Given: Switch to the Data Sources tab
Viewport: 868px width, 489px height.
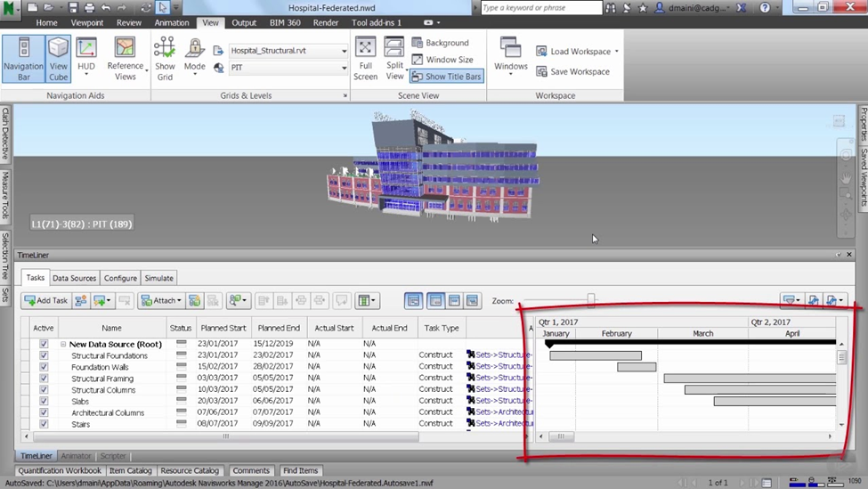Looking at the screenshot, I should (74, 278).
